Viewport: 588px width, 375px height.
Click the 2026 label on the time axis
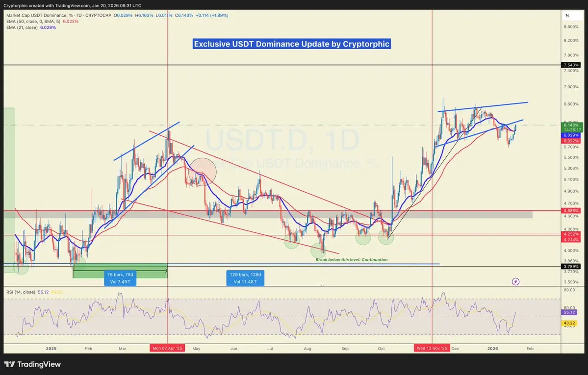point(492,349)
